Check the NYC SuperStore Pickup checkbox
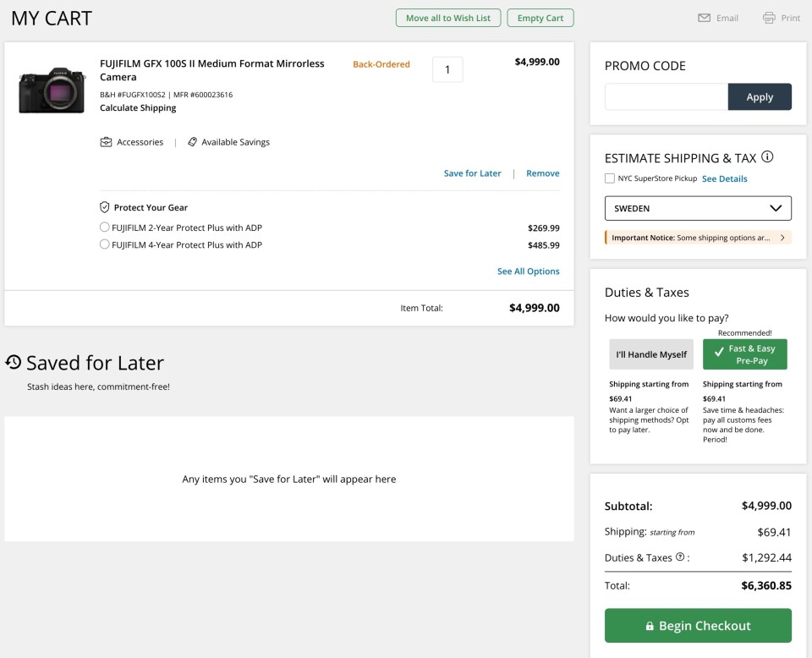Screen dimensions: 812x658 tap(610, 178)
